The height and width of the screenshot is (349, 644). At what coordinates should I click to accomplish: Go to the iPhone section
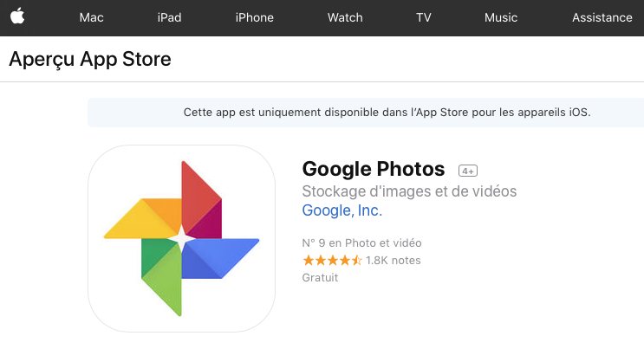254,17
